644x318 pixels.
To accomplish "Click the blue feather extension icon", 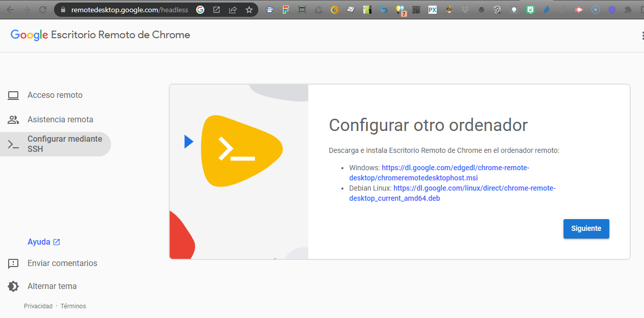I will (547, 10).
